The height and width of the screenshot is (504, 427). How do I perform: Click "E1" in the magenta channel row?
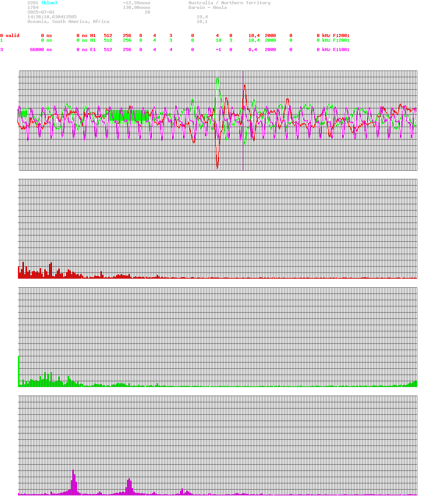(x=93, y=50)
